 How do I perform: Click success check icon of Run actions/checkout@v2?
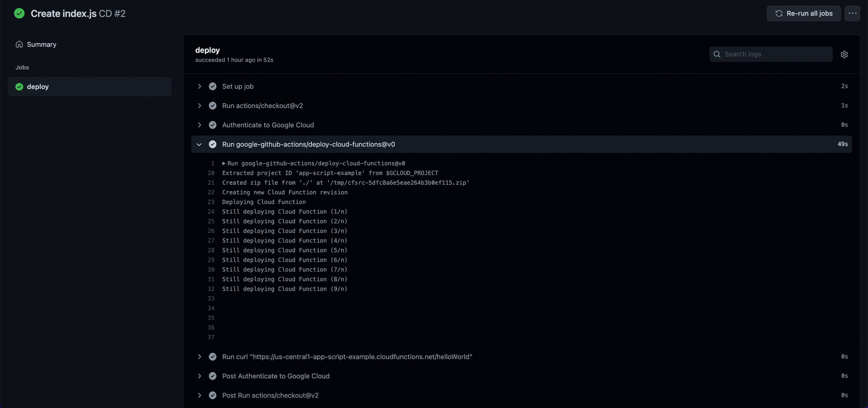click(213, 106)
